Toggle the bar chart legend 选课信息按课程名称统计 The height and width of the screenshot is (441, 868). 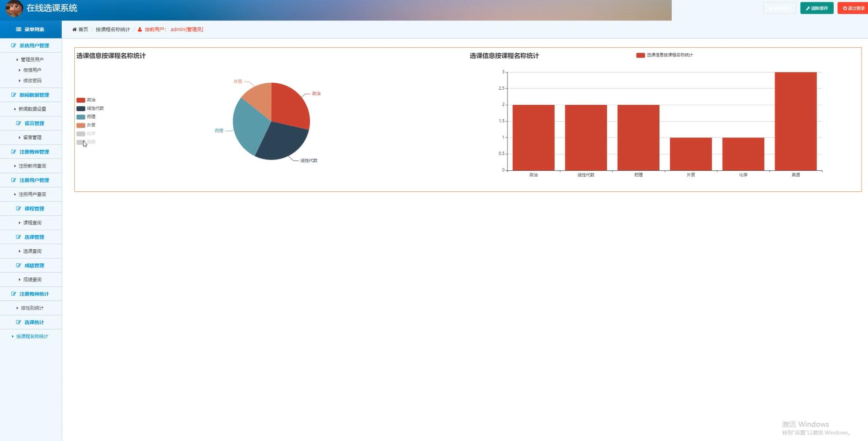point(664,55)
